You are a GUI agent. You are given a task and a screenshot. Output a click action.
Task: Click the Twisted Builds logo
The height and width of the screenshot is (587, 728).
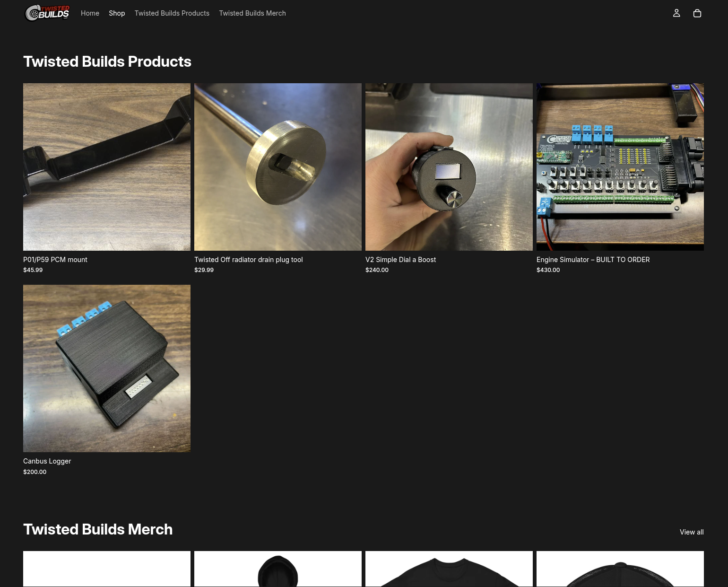47,13
